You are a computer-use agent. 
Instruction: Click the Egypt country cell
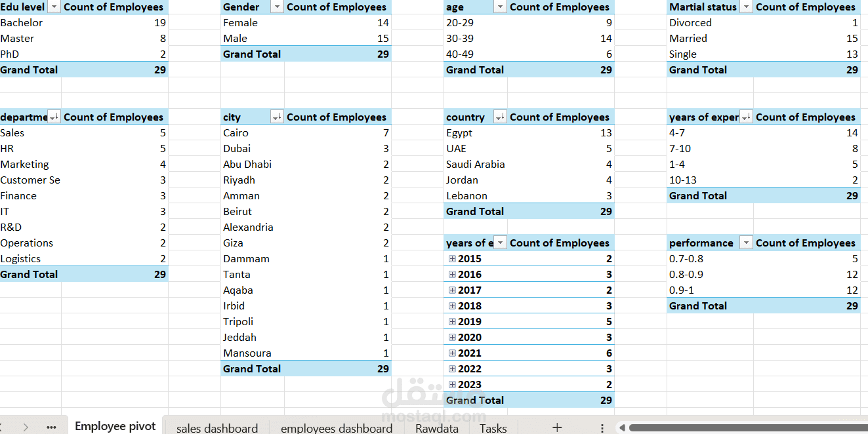(459, 133)
